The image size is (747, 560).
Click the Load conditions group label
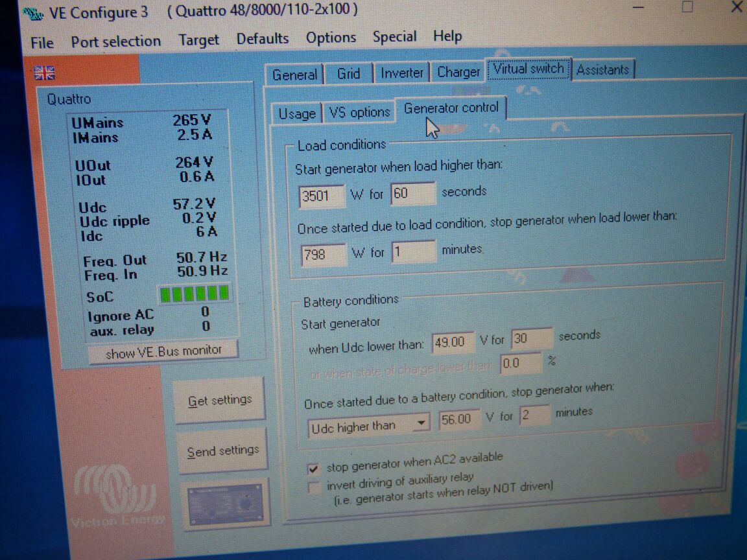(341, 145)
